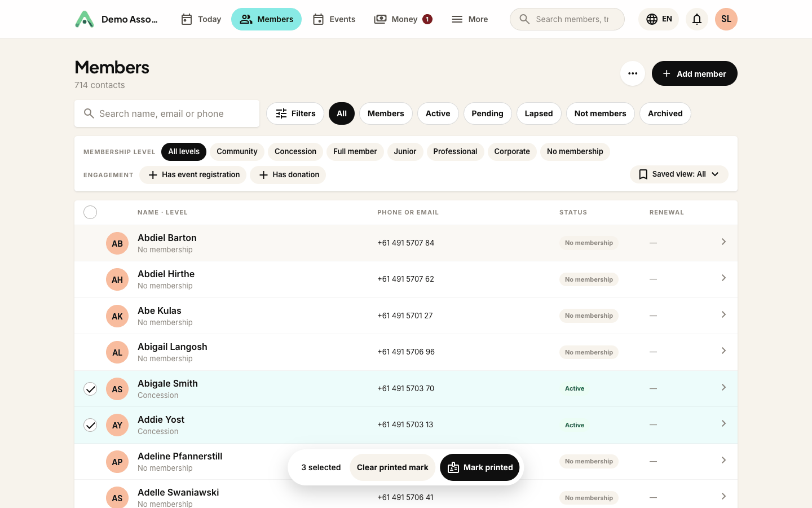Click the Demo Association logo
Screen dimensions: 812x508
click(x=85, y=19)
